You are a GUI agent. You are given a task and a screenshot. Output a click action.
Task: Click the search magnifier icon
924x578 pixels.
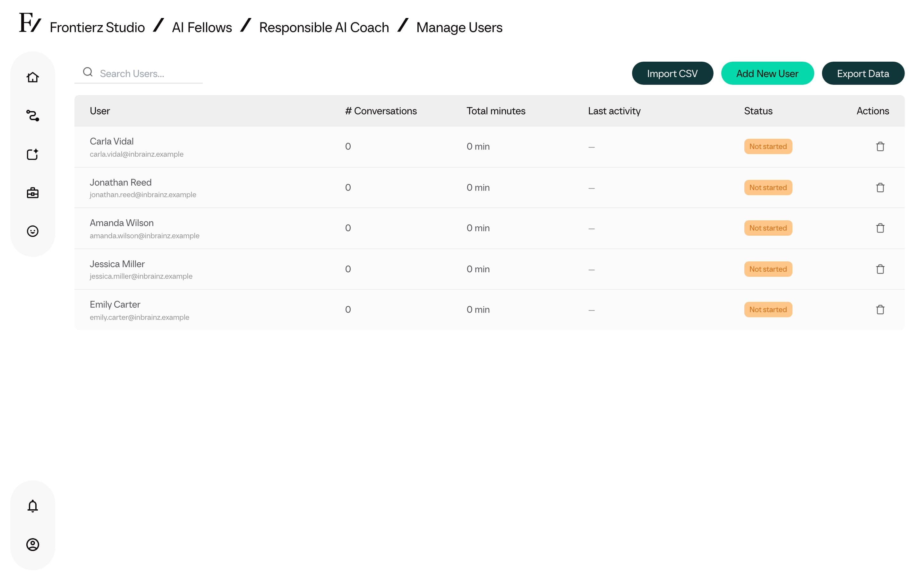88,72
